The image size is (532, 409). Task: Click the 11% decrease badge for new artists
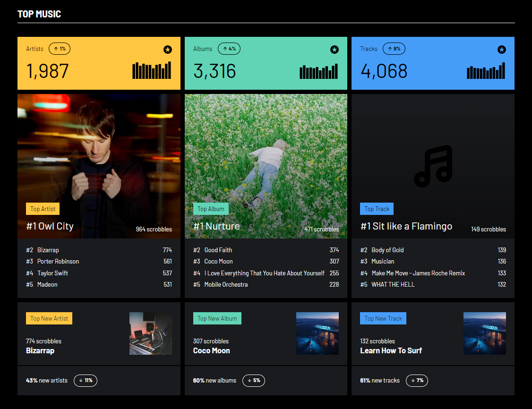(86, 381)
